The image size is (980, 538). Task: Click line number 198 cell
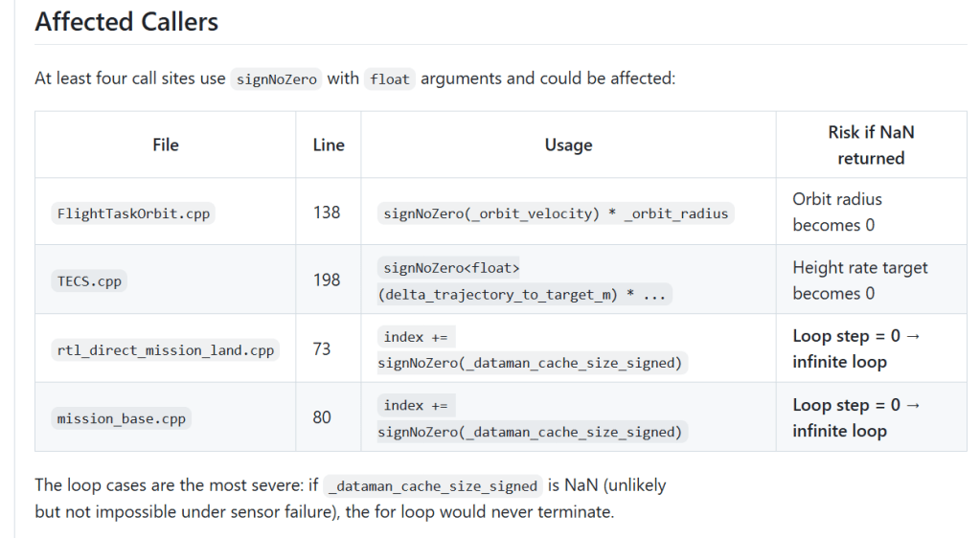pos(327,280)
